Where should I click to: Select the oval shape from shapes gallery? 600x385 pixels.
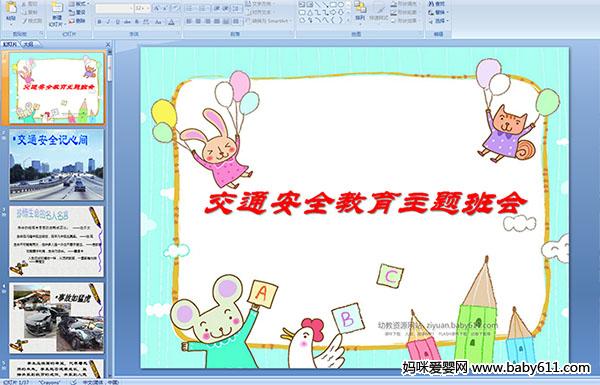pyautogui.click(x=341, y=5)
